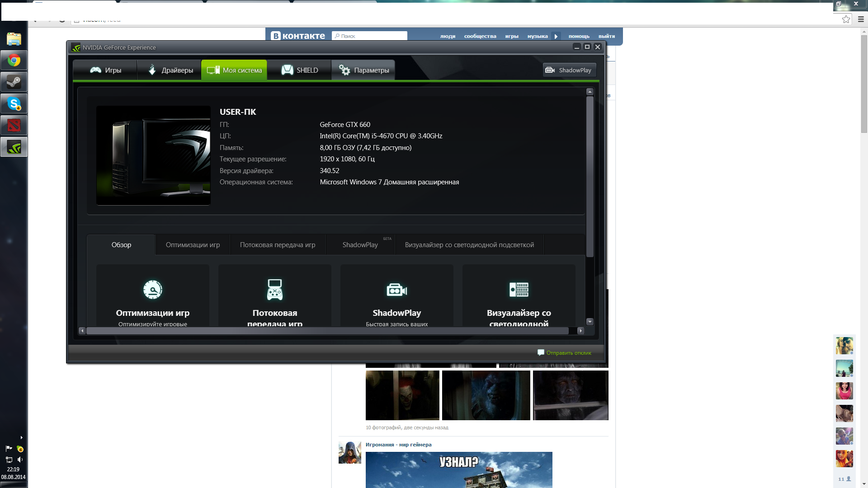
Task: Open the ShadowPlay BETA sub-tab
Action: pos(360,245)
